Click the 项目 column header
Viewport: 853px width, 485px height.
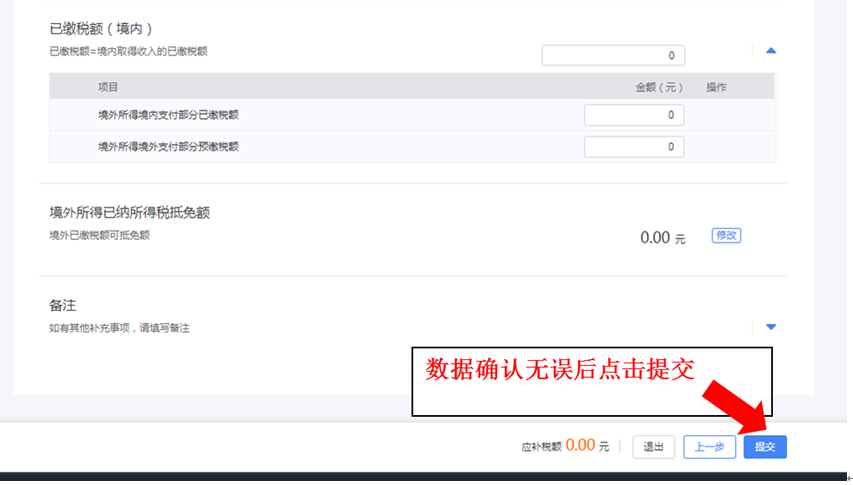pos(108,87)
